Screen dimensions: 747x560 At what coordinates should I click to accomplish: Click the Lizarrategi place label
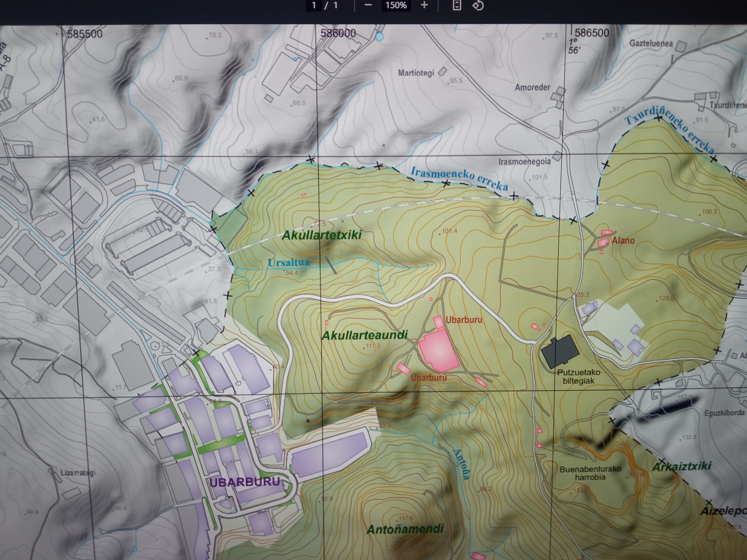78,473
